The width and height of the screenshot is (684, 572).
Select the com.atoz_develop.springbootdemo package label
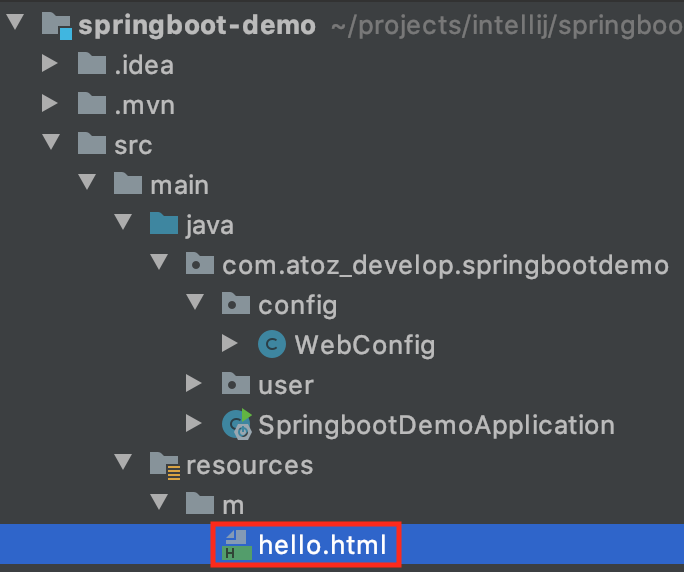[x=445, y=266]
